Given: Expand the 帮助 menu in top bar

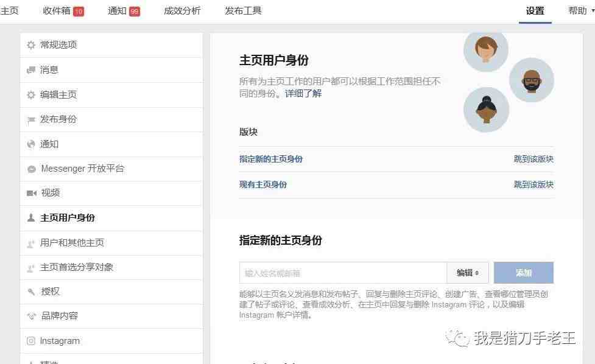Looking at the screenshot, I should pyautogui.click(x=580, y=11).
